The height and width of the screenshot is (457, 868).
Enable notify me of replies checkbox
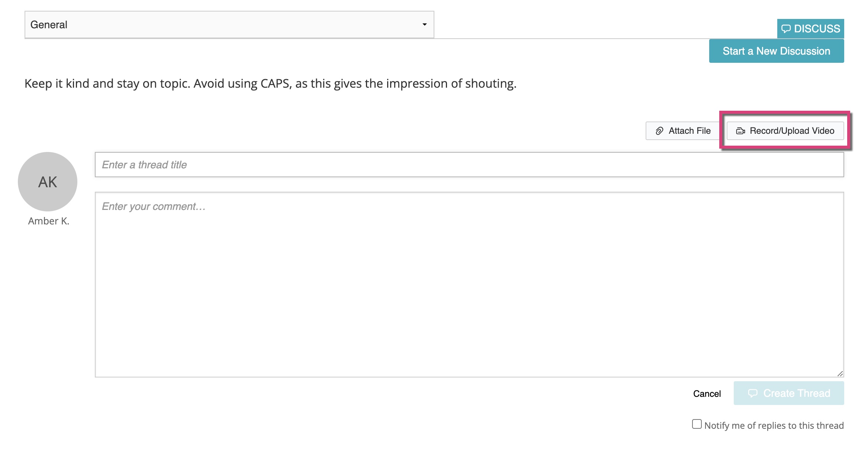[697, 424]
